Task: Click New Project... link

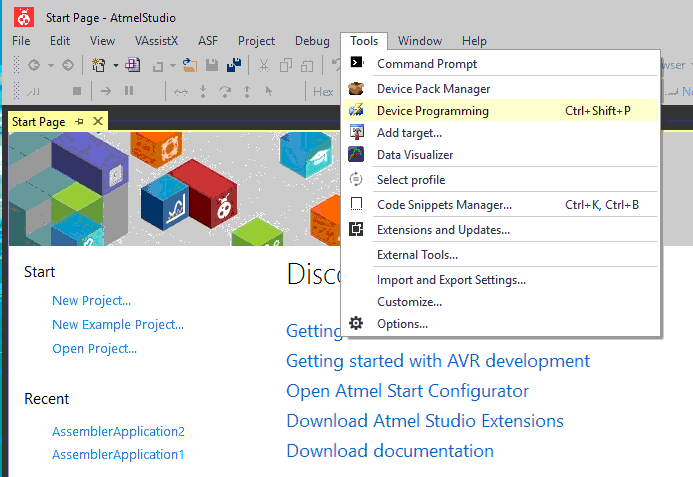Action: (91, 301)
